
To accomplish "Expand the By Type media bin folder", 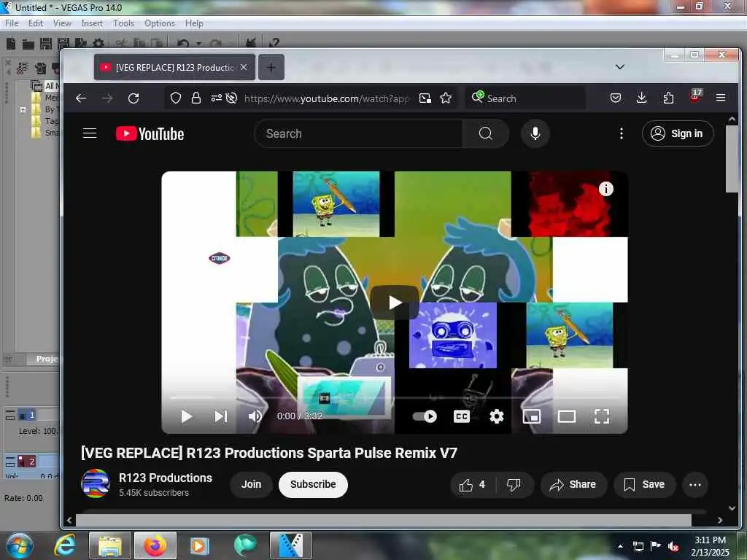I will [23, 109].
